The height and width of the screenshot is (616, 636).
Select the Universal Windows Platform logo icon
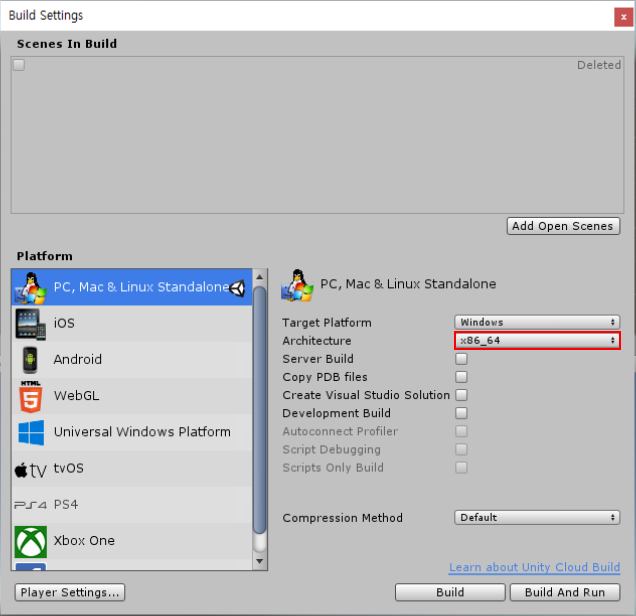(31, 432)
